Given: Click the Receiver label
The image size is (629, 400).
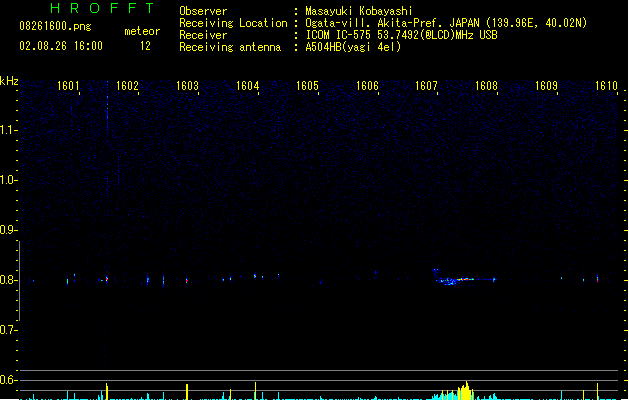Looking at the screenshot, I should 203,35.
